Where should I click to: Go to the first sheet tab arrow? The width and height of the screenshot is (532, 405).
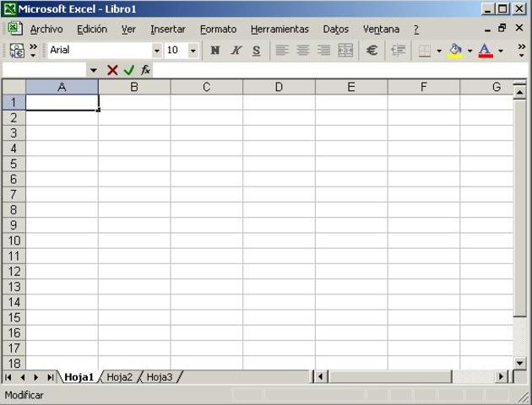pos(8,377)
